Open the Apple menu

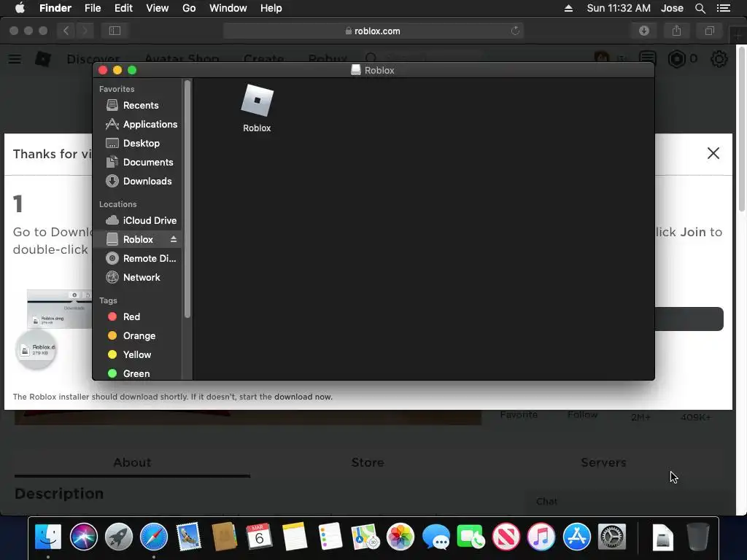click(20, 8)
